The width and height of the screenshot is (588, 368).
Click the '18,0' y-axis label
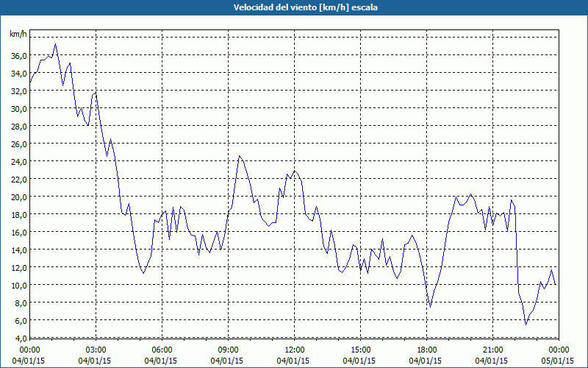20,214
